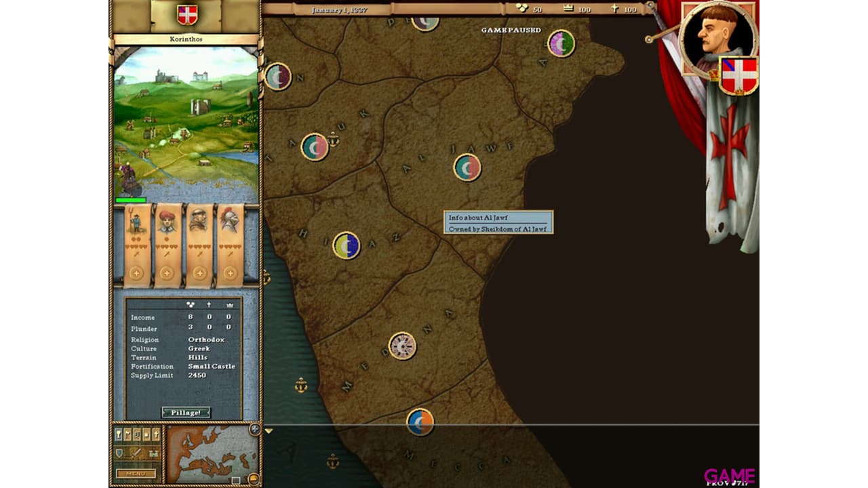868x488 pixels.
Task: Select the Al Jawf province shield on map
Action: pos(467,167)
